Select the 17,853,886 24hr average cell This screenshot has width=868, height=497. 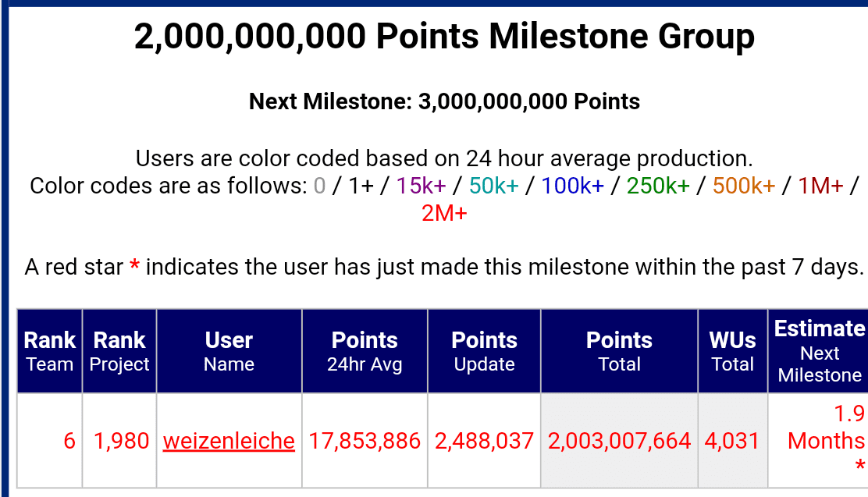pos(365,441)
